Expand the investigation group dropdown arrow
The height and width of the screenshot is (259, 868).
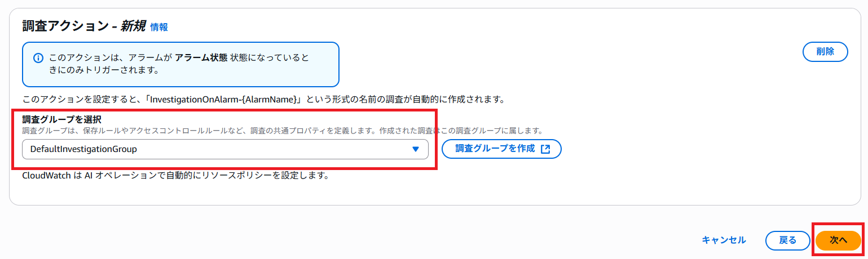click(x=416, y=149)
